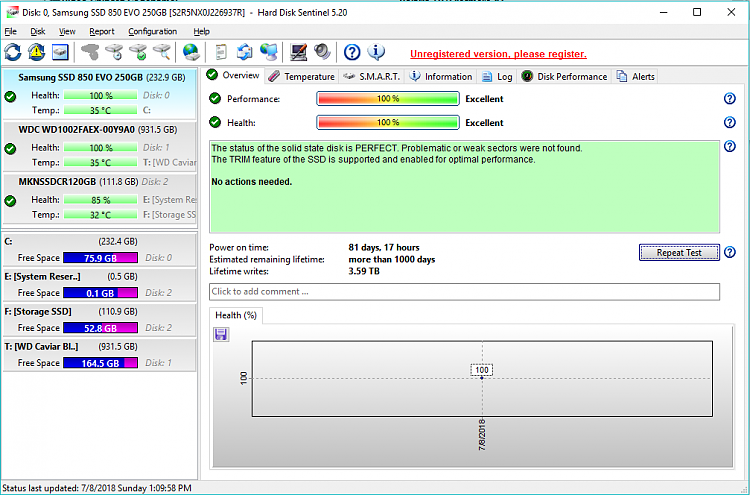750x495 pixels.
Task: Click the globe icon in the toolbar
Action: [x=190, y=52]
